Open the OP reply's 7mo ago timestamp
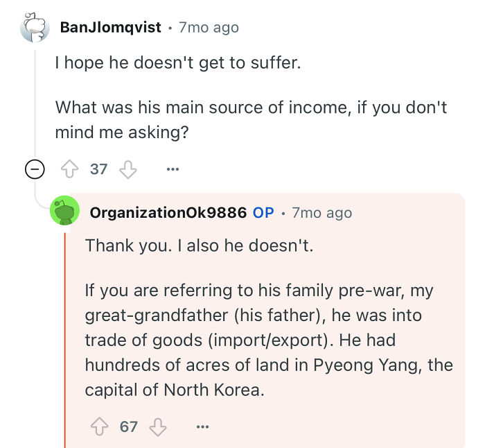 point(322,213)
